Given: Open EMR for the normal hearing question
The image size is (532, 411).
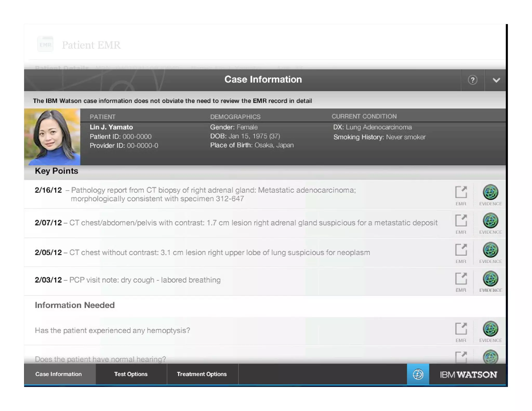Looking at the screenshot, I should 461,357.
